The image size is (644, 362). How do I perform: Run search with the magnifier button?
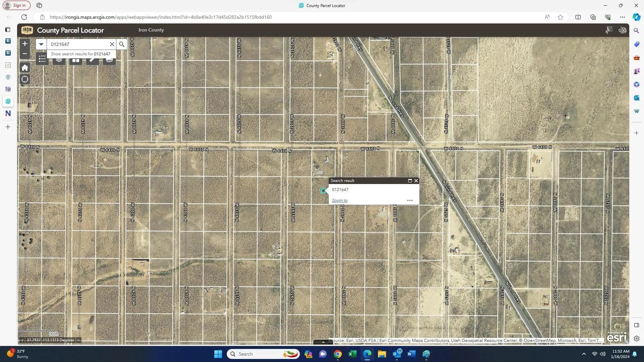pyautogui.click(x=122, y=44)
